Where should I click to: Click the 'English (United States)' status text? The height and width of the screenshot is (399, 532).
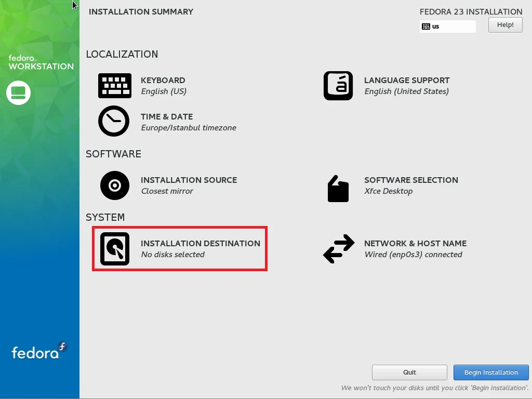406,91
